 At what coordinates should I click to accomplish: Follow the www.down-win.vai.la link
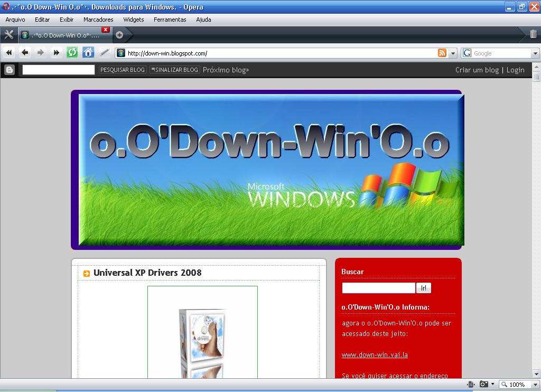[x=375, y=354]
